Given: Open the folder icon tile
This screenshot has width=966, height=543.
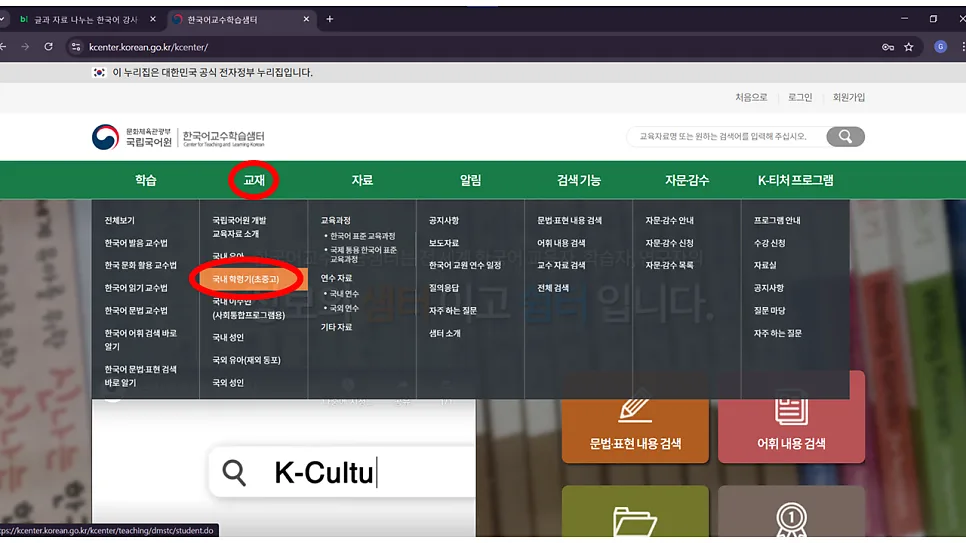Looking at the screenshot, I should (635, 512).
